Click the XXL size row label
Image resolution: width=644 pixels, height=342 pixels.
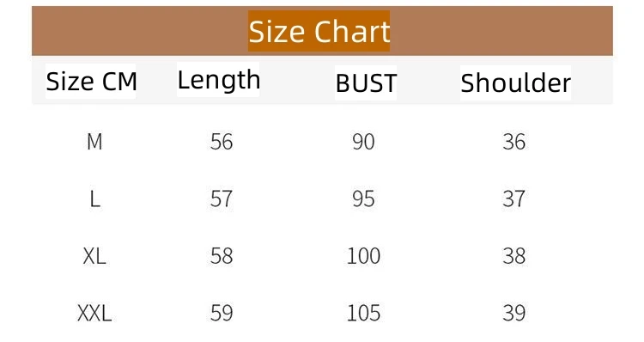coord(94,314)
